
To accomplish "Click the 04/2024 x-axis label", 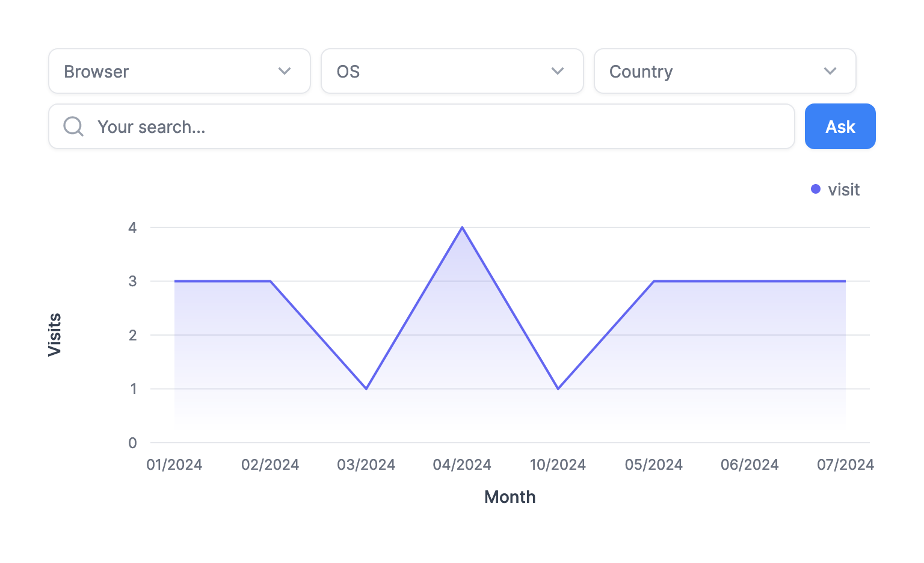I will (x=462, y=464).
